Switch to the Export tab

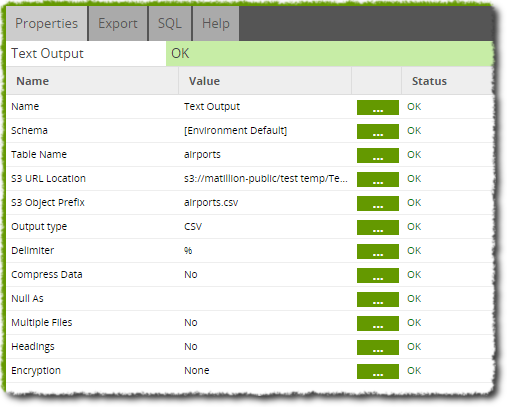tap(118, 24)
